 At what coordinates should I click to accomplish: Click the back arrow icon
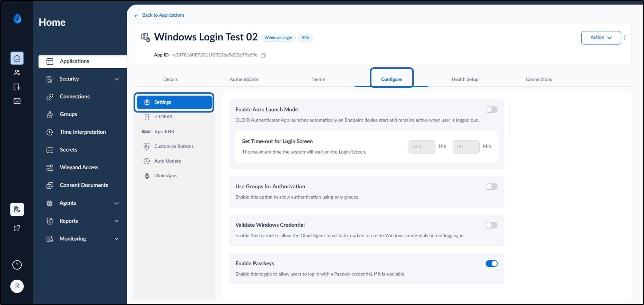136,15
